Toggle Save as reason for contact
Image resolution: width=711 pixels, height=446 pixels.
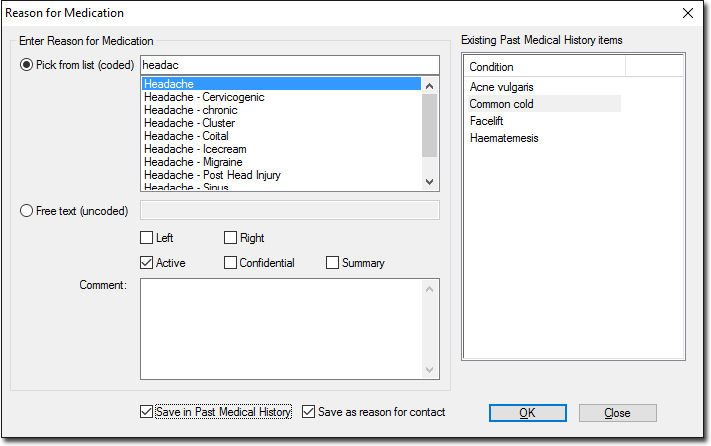(x=309, y=412)
